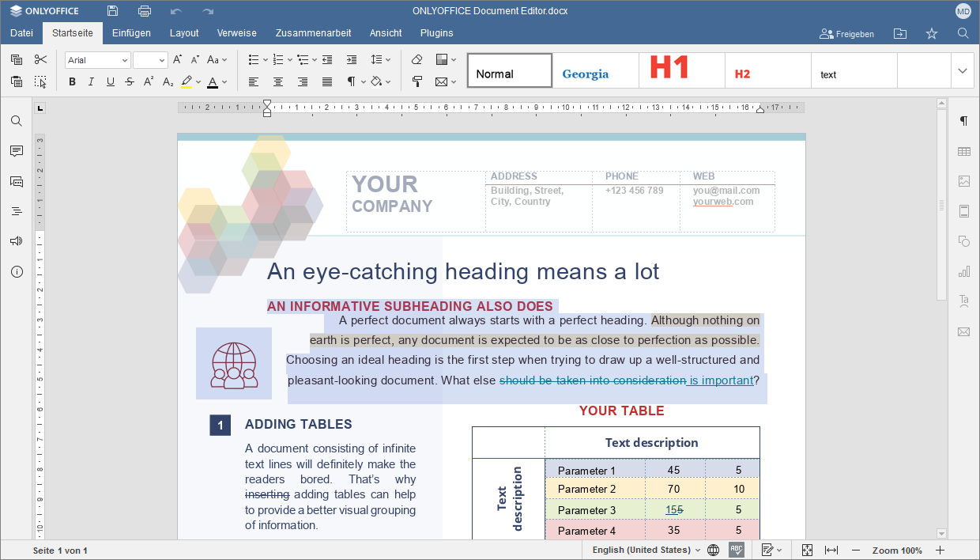
Task: Open the Comments panel in left sidebar
Action: click(x=16, y=151)
